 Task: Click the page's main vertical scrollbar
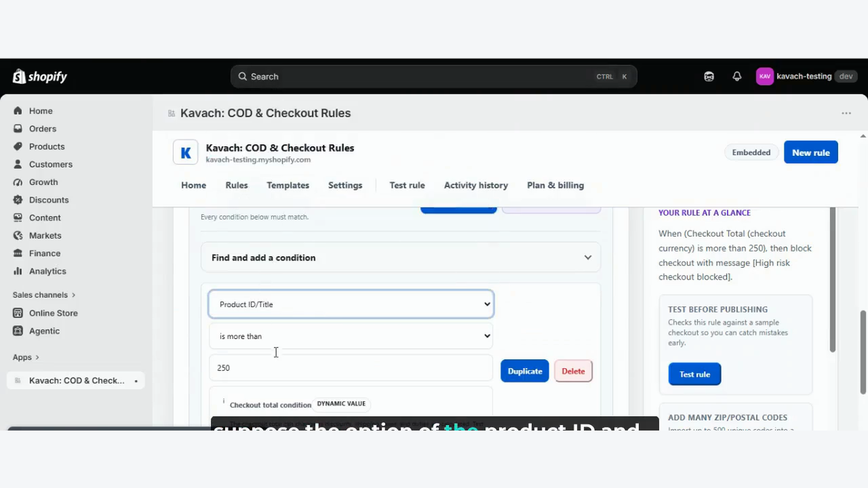click(x=863, y=352)
